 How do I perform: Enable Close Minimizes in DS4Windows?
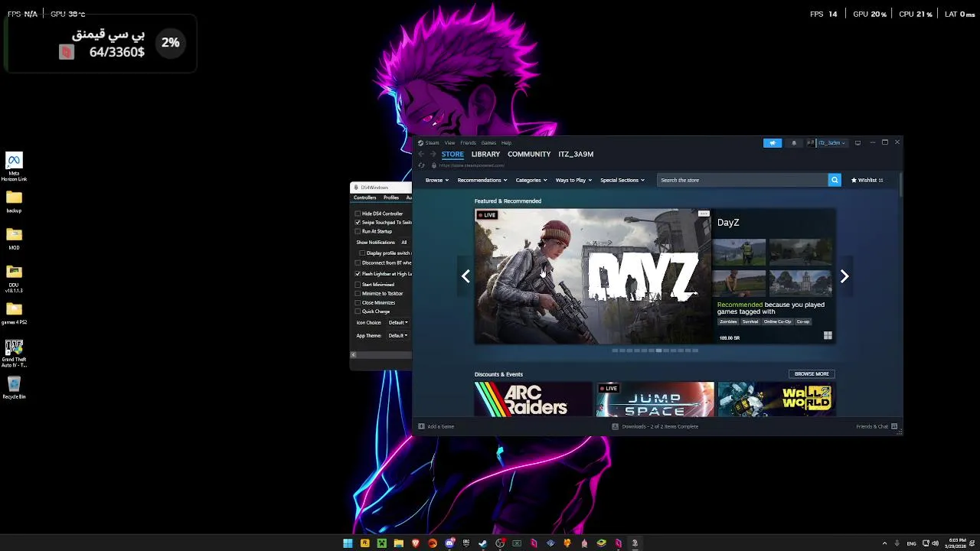[x=358, y=302]
